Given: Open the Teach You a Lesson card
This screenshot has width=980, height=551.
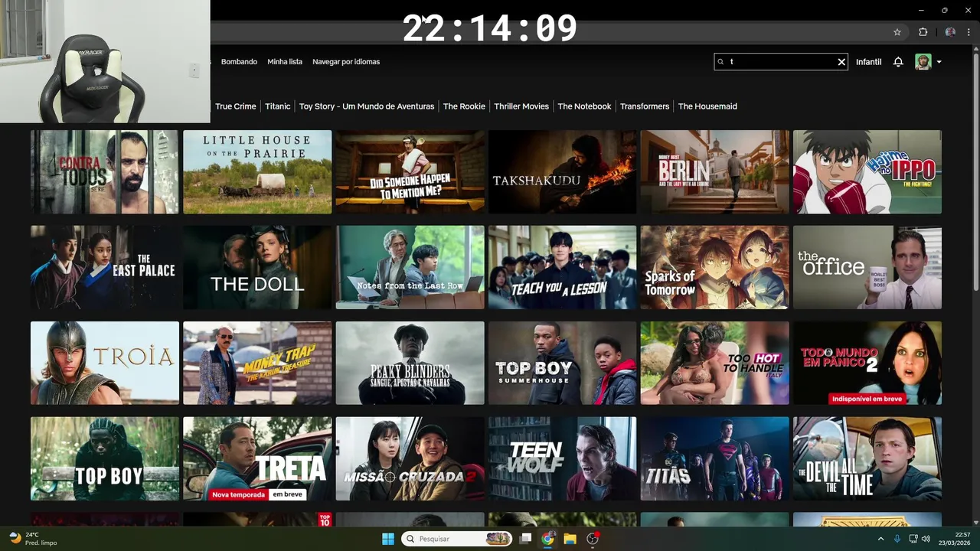Looking at the screenshot, I should (563, 267).
